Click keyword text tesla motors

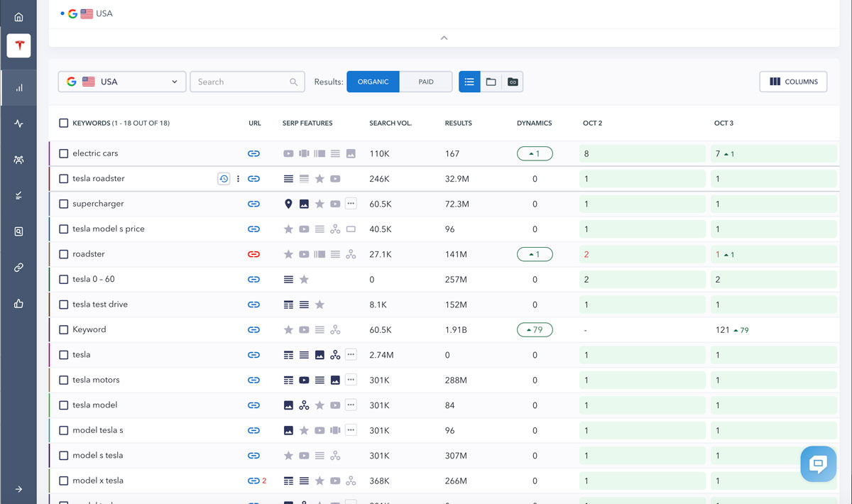pos(96,380)
